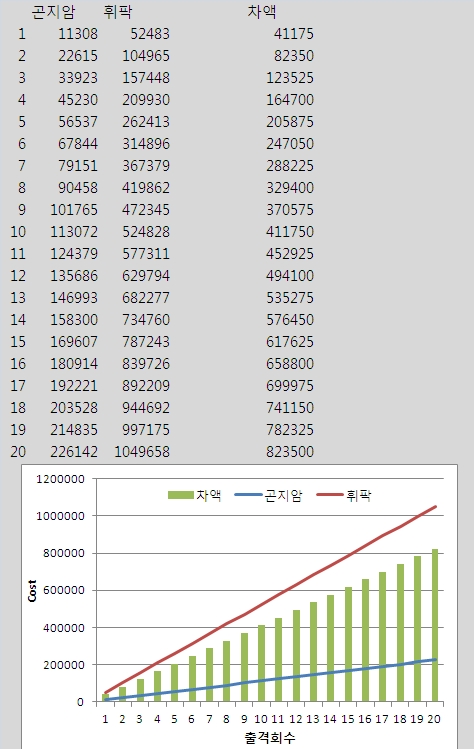Select row number 15 in table
The height and width of the screenshot is (749, 474).
coord(18,342)
